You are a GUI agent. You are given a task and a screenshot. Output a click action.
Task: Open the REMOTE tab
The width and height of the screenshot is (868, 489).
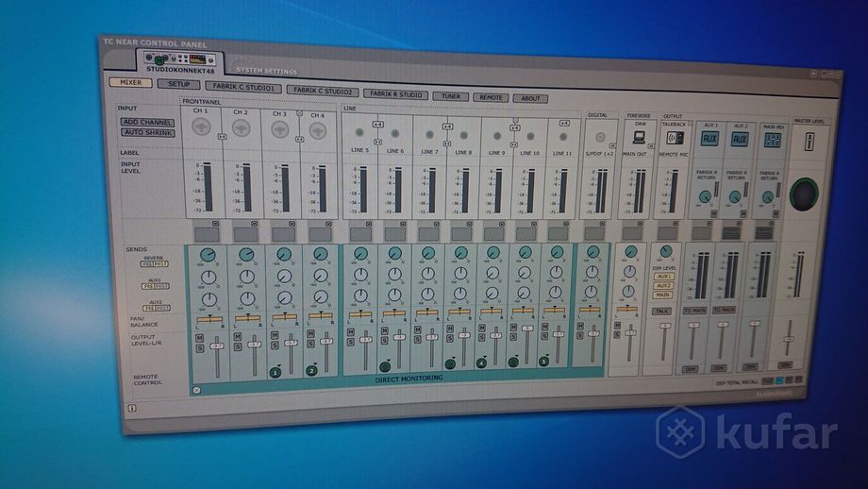(x=491, y=97)
